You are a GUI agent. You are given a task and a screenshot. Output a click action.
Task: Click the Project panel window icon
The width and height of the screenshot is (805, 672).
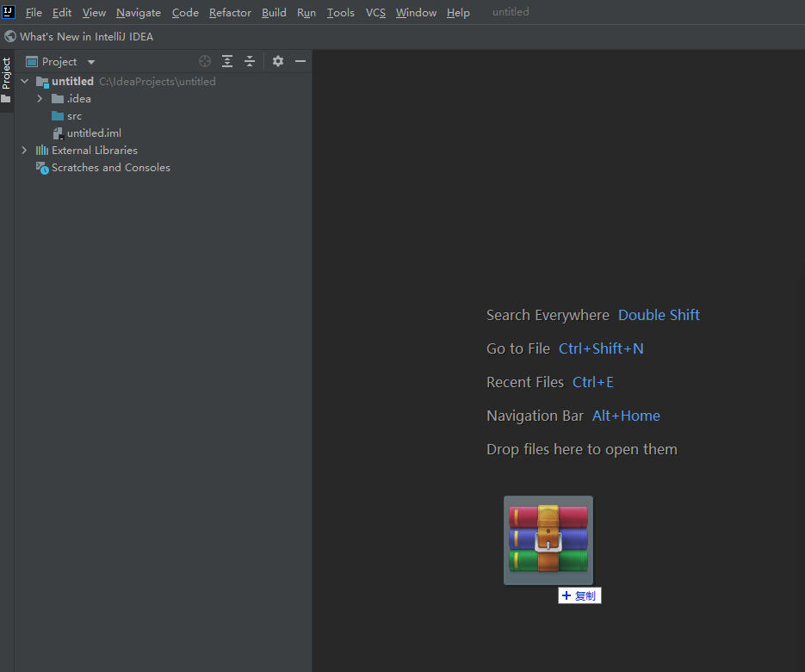point(32,62)
